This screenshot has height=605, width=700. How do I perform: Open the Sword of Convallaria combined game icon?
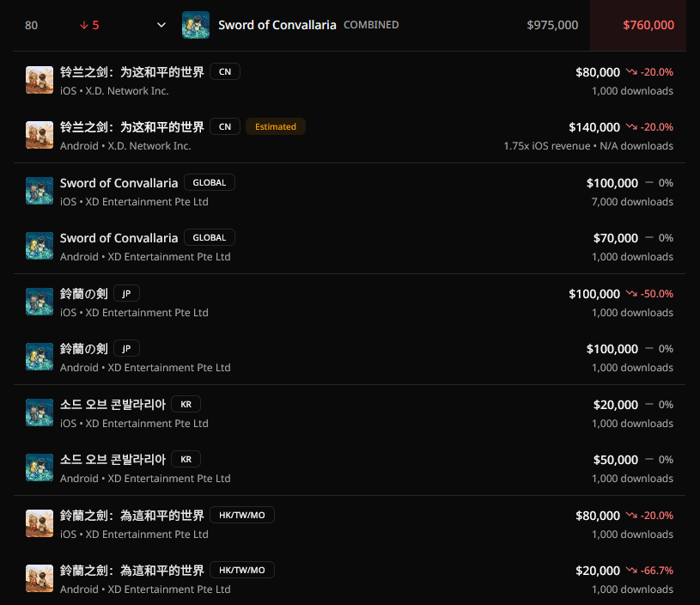coord(196,25)
